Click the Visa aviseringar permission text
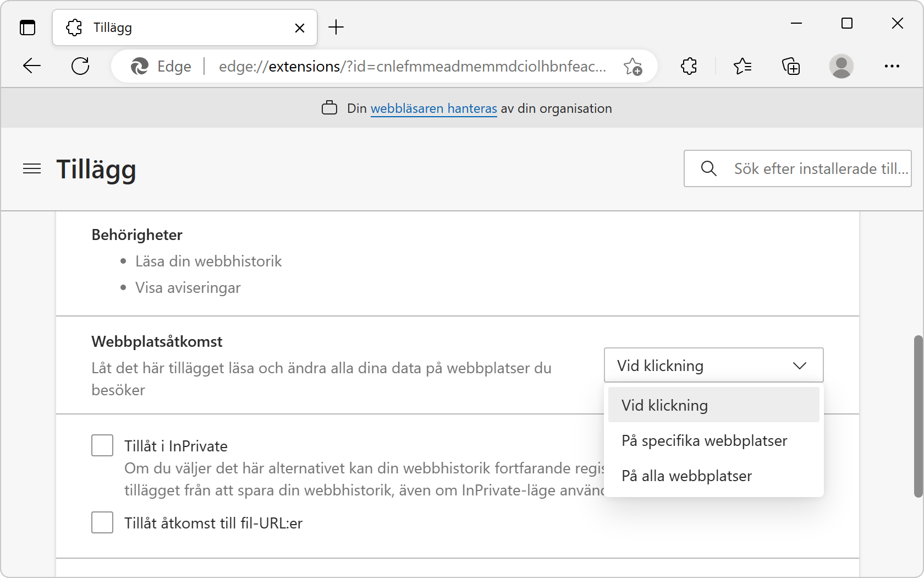924x578 pixels. coord(188,288)
